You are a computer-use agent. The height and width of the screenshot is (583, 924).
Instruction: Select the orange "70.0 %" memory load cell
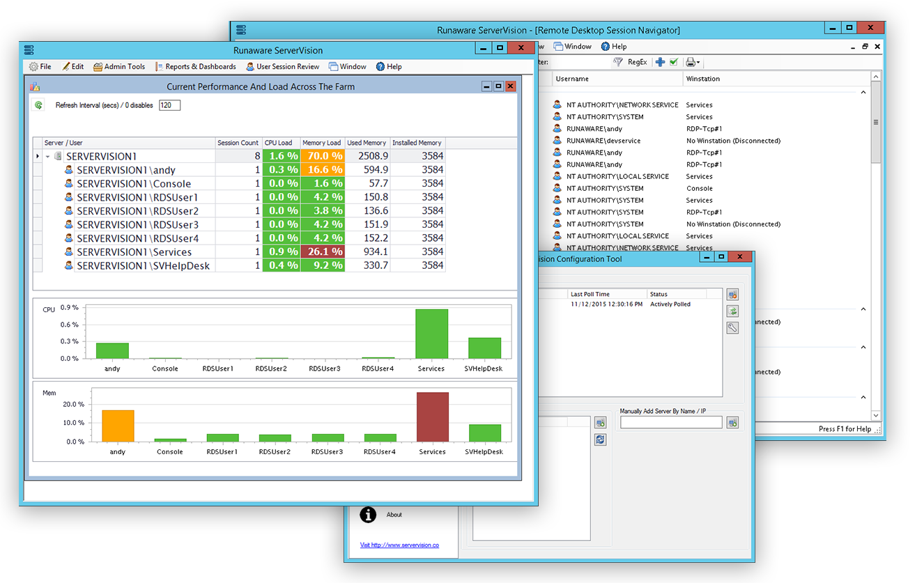click(x=323, y=157)
